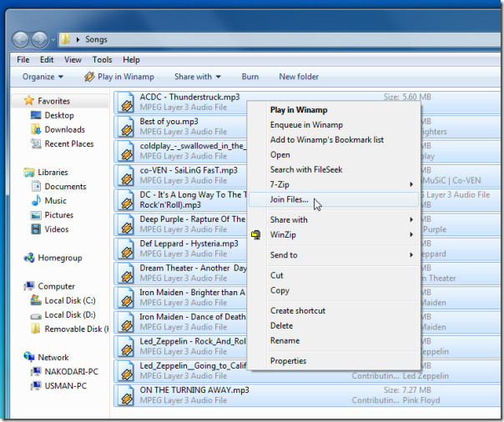Click the Downloads folder icon in sidebar
504x422 pixels.
pyautogui.click(x=36, y=129)
